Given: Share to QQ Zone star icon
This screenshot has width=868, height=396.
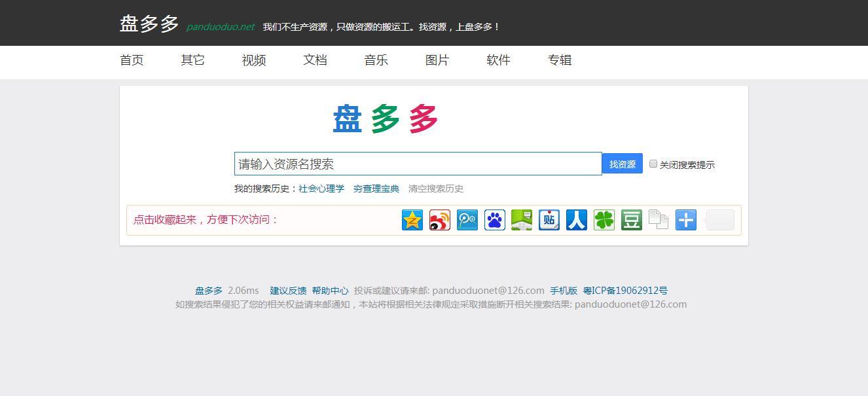Looking at the screenshot, I should tap(412, 220).
